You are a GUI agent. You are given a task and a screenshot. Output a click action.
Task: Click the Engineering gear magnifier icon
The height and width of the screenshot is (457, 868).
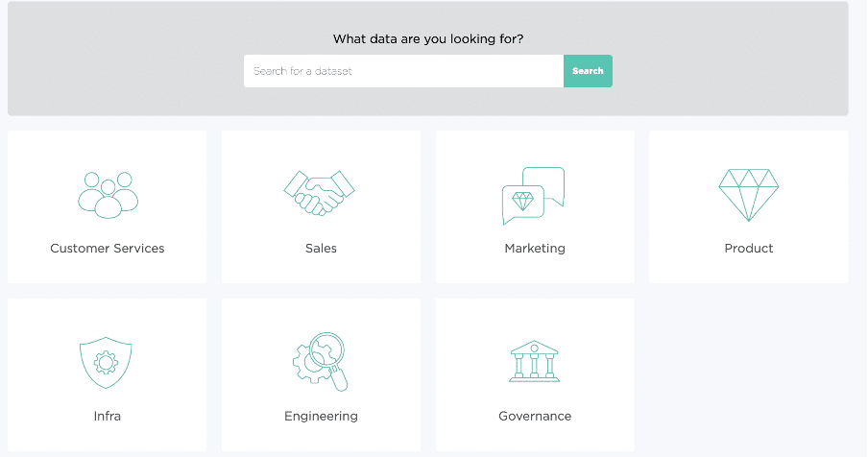click(x=321, y=361)
